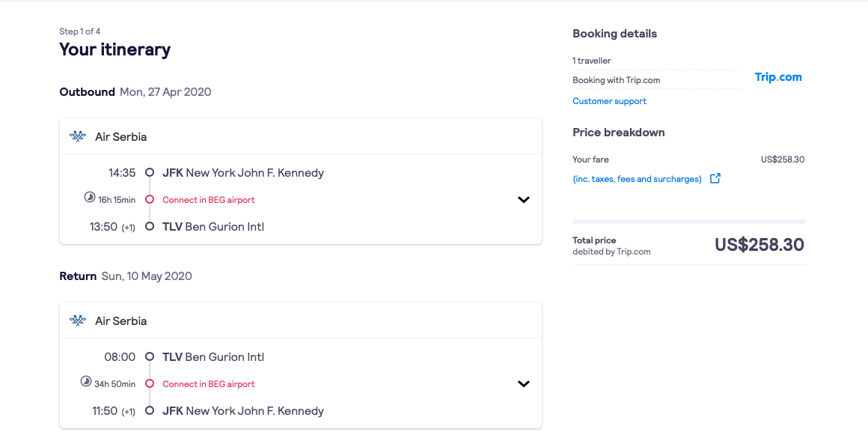Click the Total price US$258.30 amount
The image size is (868, 441).
coord(759,244)
